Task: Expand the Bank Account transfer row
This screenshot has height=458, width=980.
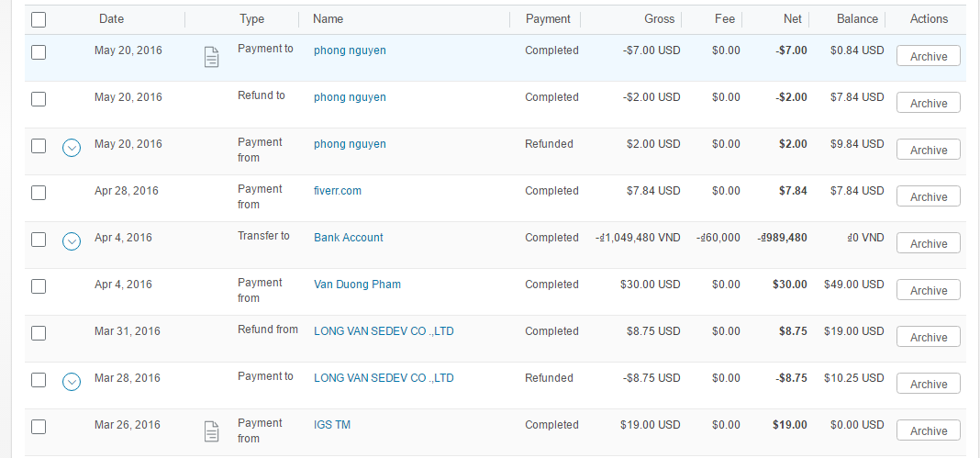Action: (72, 240)
